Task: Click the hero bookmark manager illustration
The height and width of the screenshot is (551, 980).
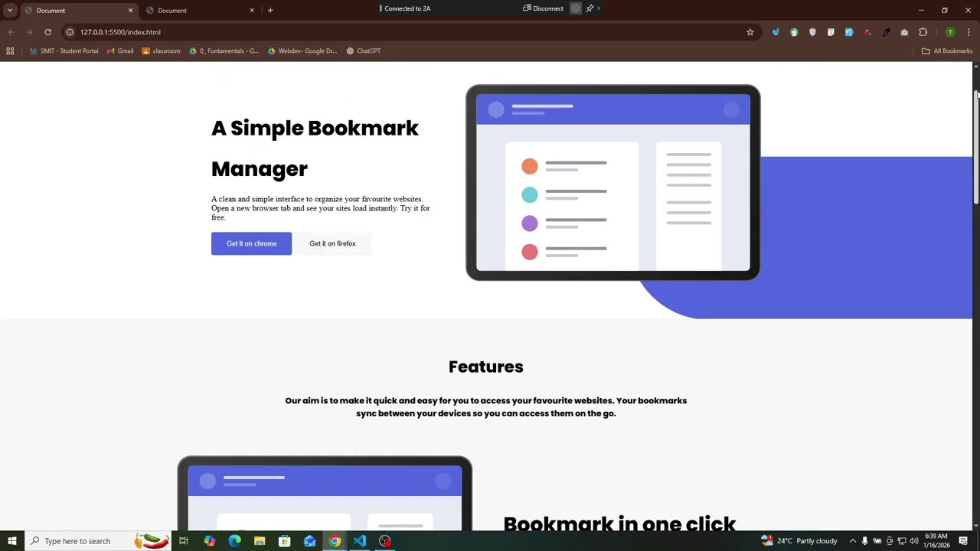Action: 612,183
